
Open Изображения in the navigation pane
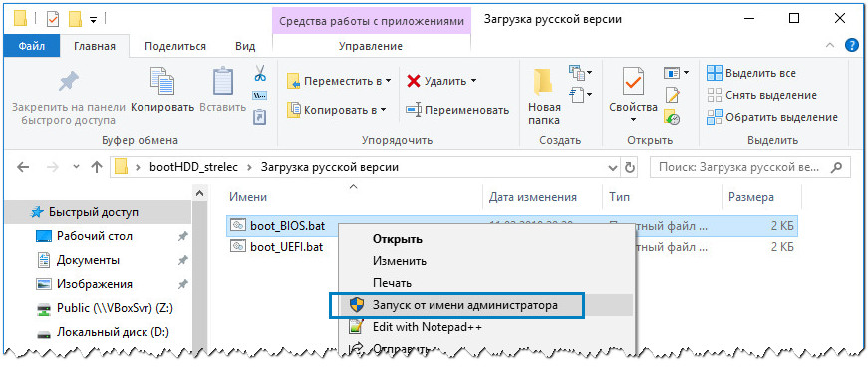94,284
